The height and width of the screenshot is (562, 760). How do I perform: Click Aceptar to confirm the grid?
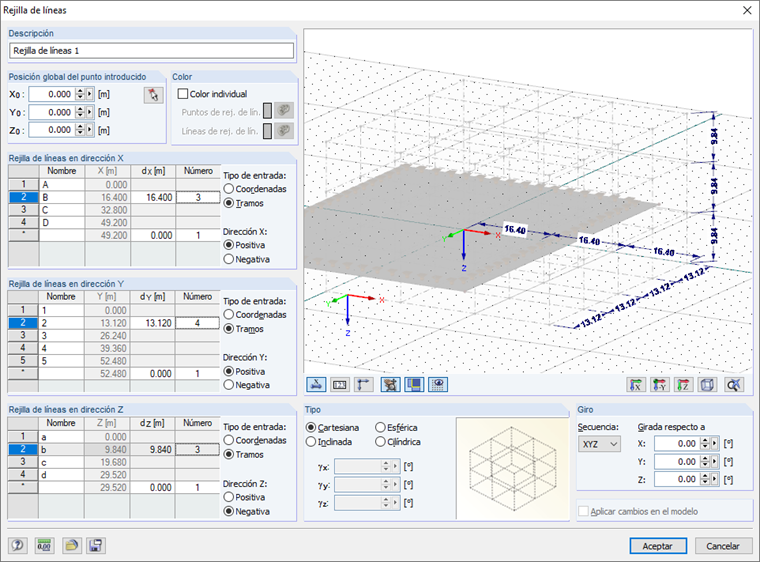point(658,546)
